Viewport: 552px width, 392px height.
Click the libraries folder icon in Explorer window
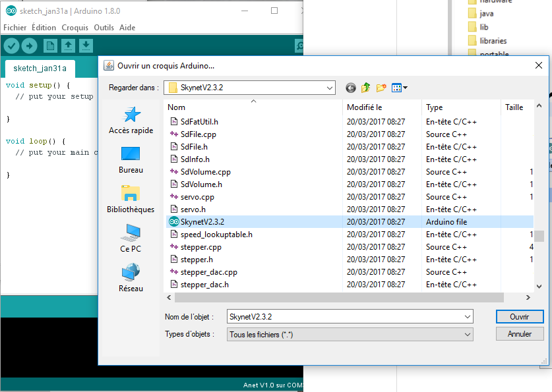tap(472, 41)
